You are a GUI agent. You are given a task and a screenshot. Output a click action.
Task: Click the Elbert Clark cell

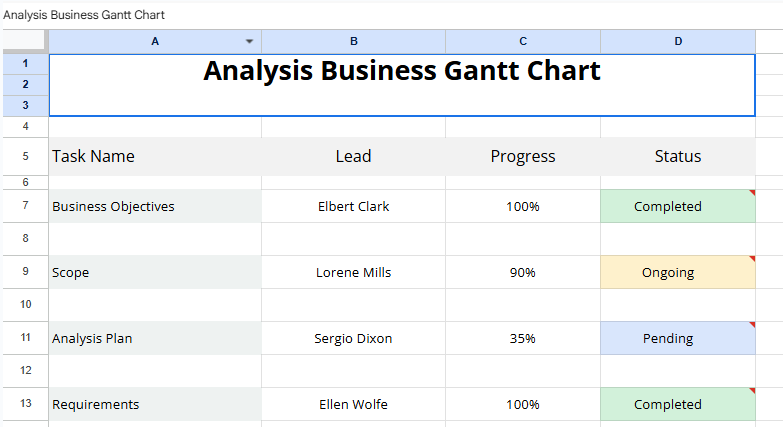[x=353, y=207]
